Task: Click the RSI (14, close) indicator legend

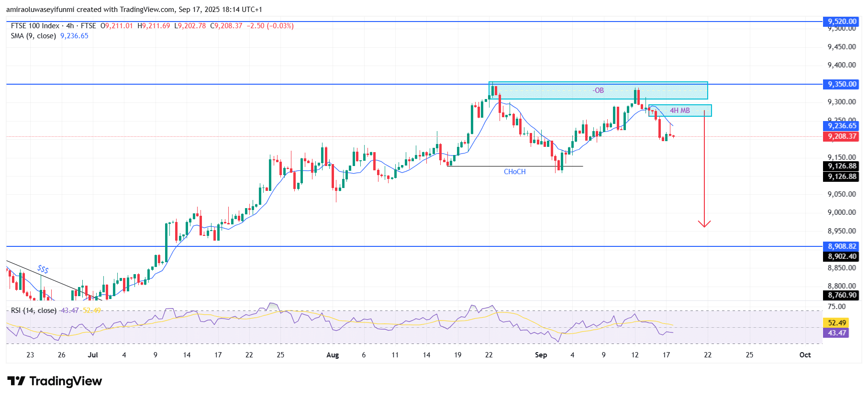Action: [x=33, y=310]
